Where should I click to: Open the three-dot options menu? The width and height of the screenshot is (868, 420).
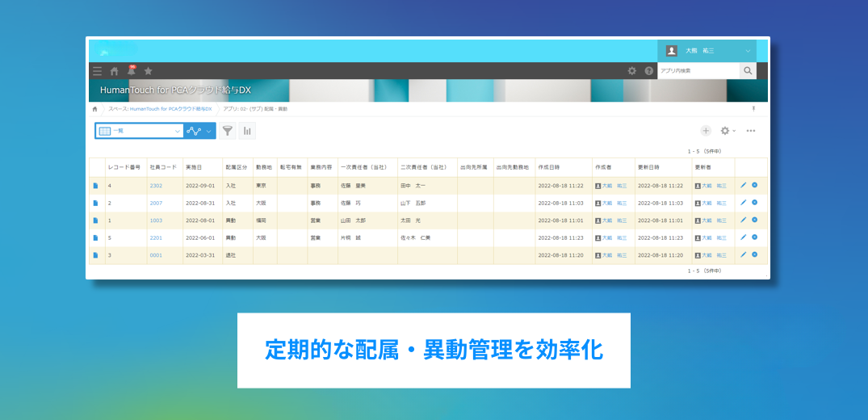coord(751,130)
